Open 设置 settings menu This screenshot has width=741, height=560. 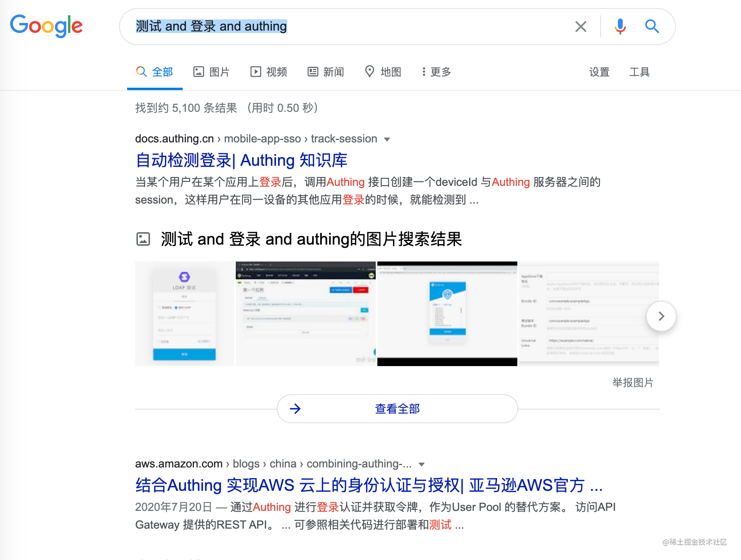[x=599, y=72]
